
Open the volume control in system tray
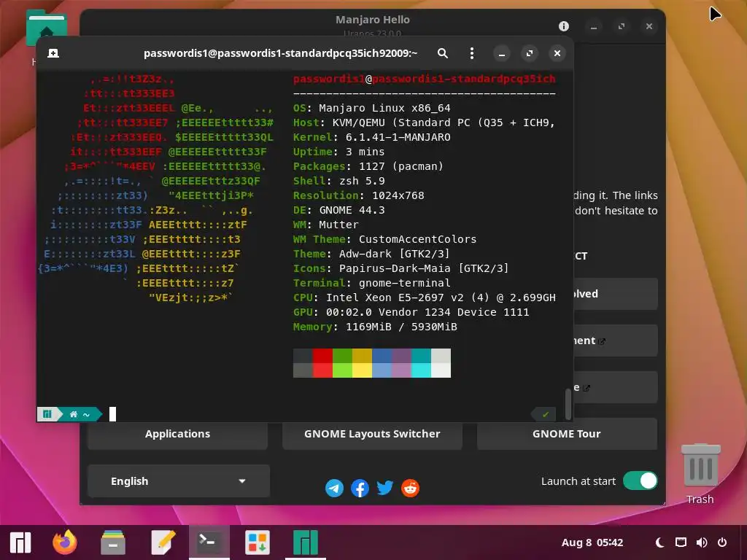702,542
